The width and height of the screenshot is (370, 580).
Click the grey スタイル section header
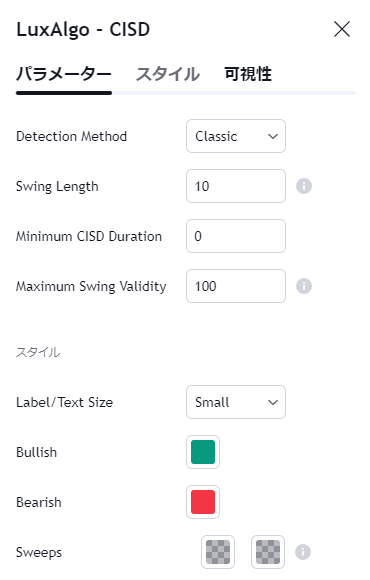(x=38, y=352)
